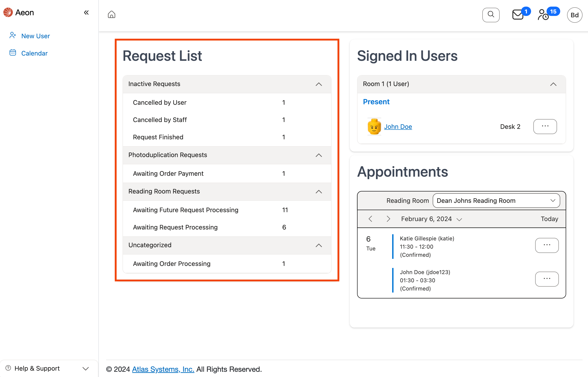Click the Atlas Systems, Inc. link
The height and width of the screenshot is (377, 588).
(163, 369)
